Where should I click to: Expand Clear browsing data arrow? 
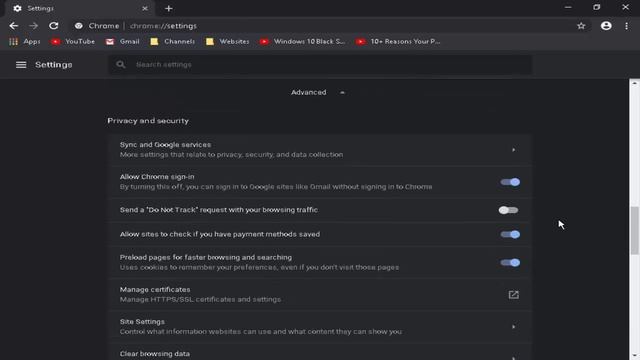tap(513, 358)
